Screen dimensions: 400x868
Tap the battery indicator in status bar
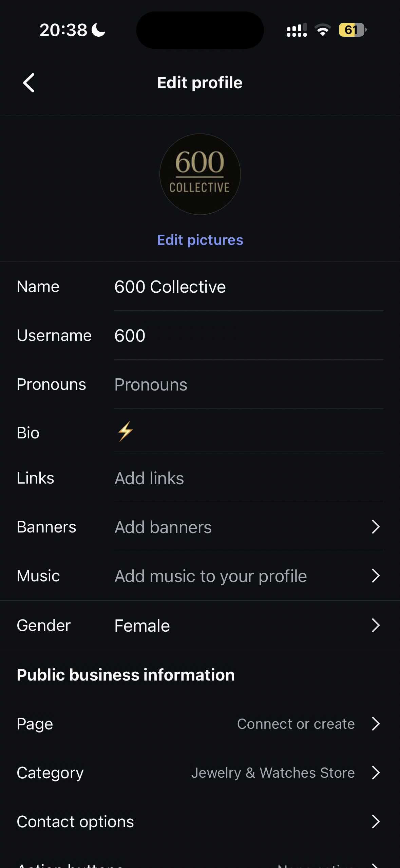(352, 30)
